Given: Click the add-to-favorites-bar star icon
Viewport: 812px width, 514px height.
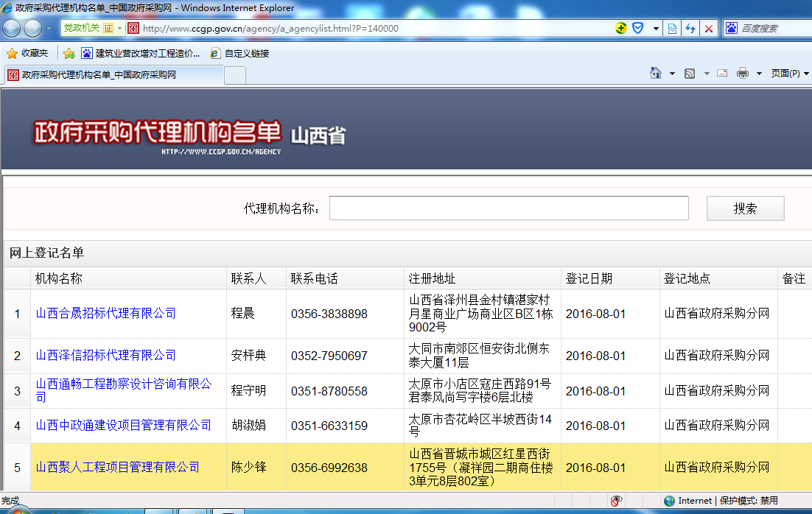Looking at the screenshot, I should [69, 53].
